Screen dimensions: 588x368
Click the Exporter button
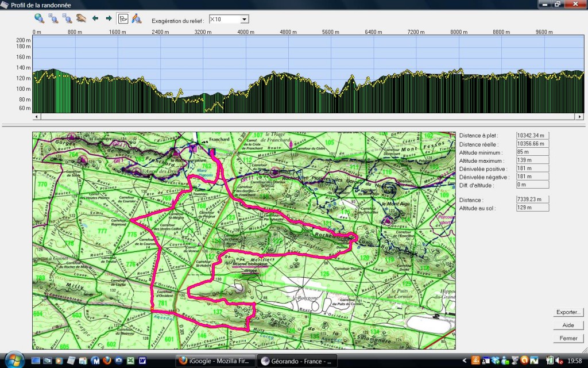point(568,312)
